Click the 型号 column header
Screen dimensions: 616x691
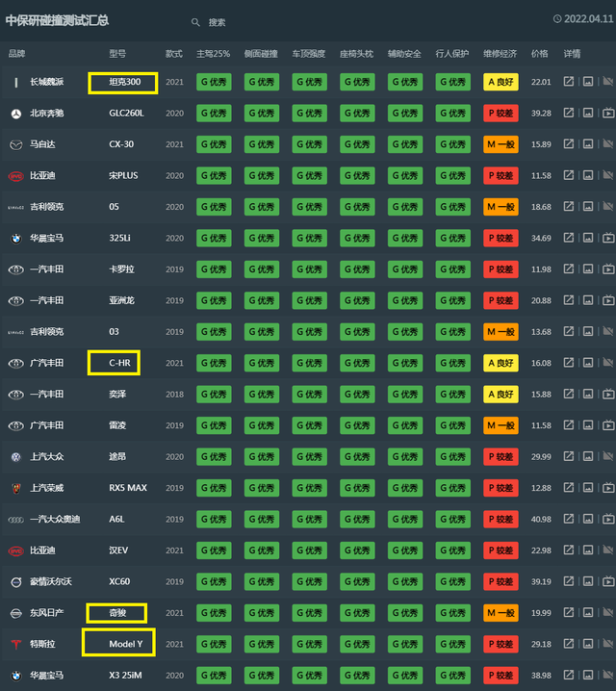117,54
